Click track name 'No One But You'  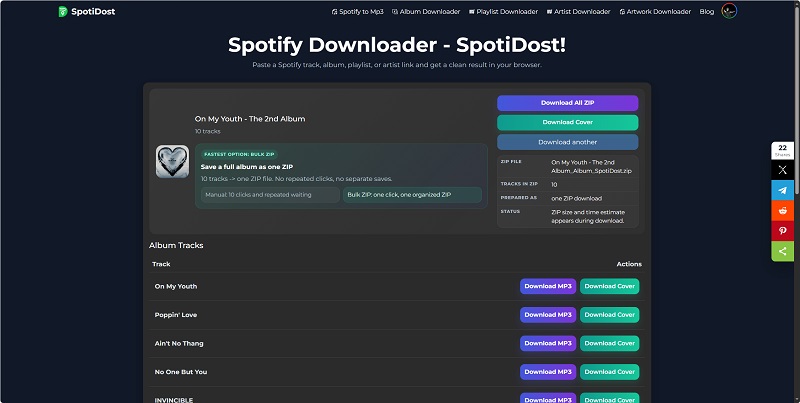(181, 372)
